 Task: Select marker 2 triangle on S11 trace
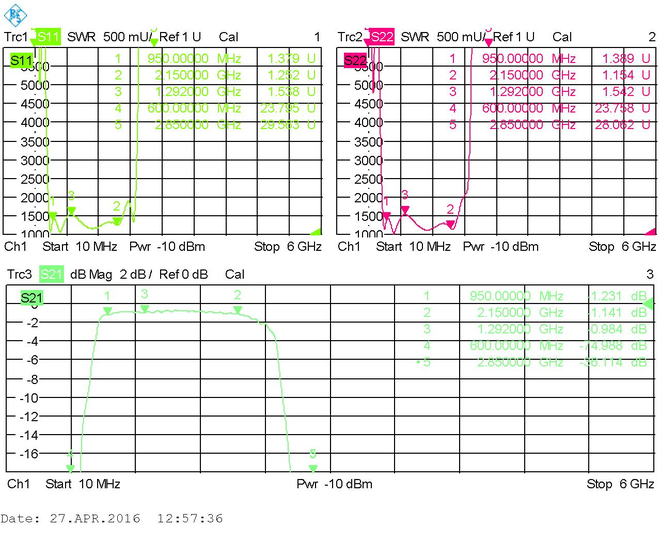[x=117, y=221]
